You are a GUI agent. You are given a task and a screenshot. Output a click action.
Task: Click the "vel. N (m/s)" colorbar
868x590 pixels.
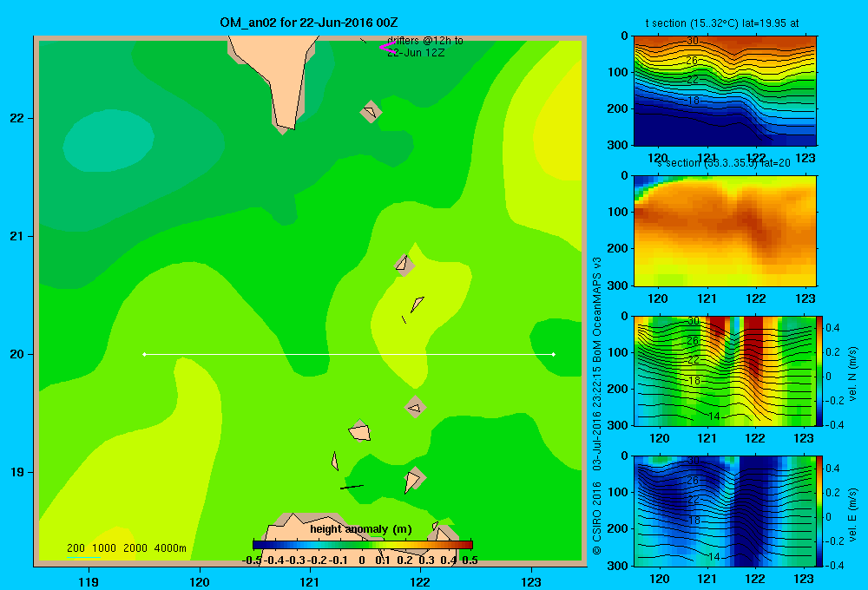tap(819, 370)
